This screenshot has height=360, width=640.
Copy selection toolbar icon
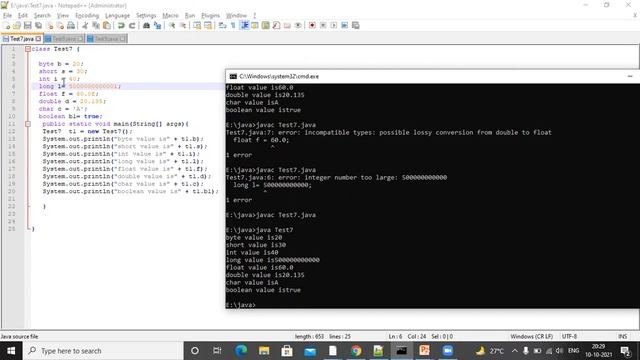click(x=96, y=25)
